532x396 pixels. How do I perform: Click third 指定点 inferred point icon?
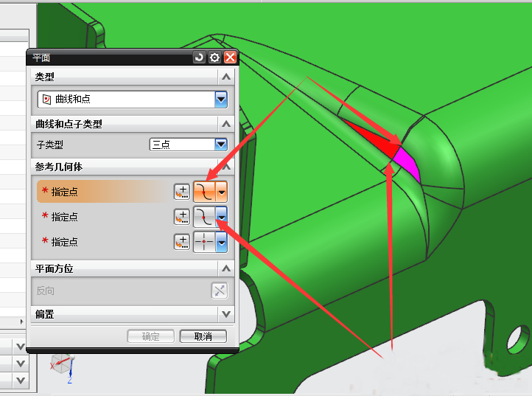coord(203,242)
